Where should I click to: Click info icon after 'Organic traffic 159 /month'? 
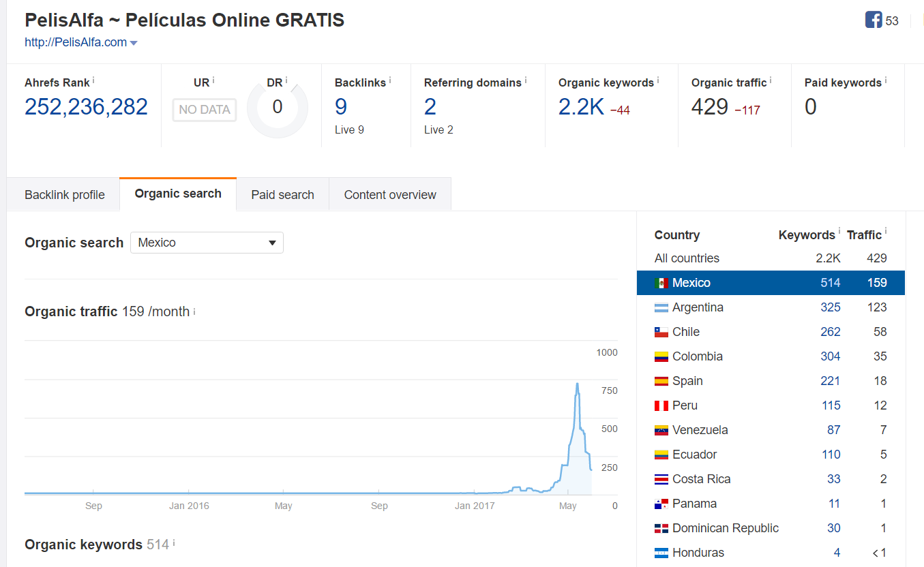pos(194,311)
